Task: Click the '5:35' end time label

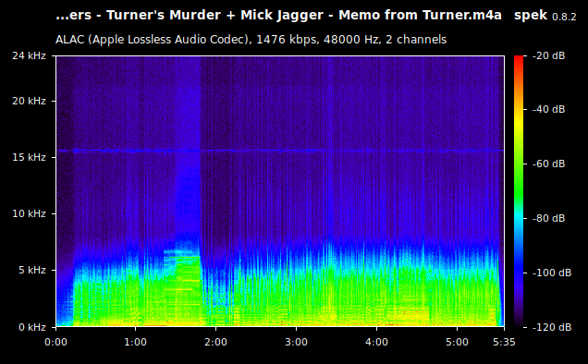Action: click(504, 342)
